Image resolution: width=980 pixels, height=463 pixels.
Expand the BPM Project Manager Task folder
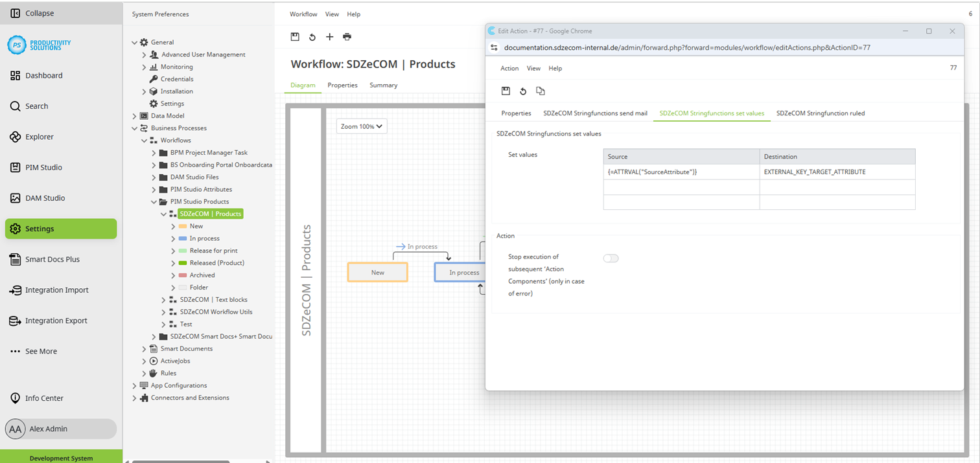click(154, 153)
